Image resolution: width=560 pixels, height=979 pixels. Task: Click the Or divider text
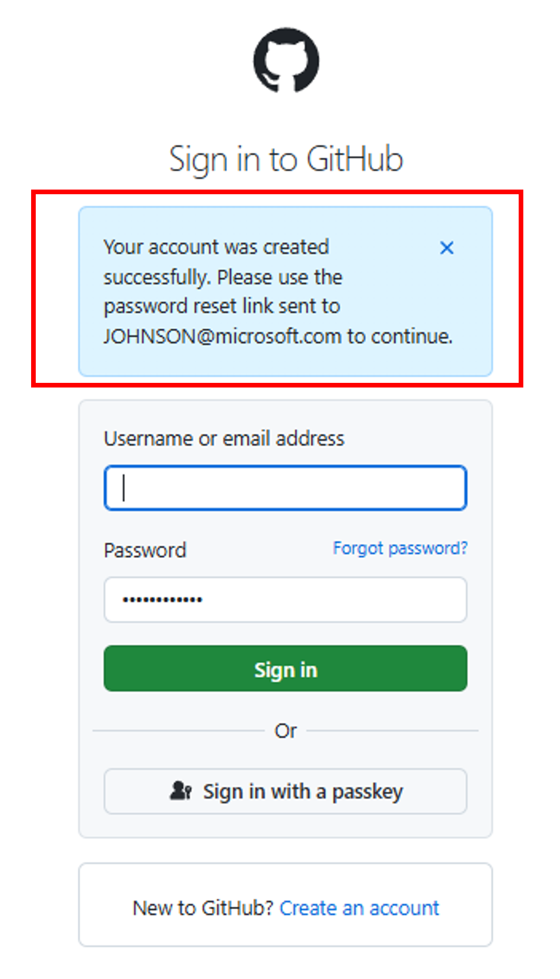pyautogui.click(x=286, y=731)
